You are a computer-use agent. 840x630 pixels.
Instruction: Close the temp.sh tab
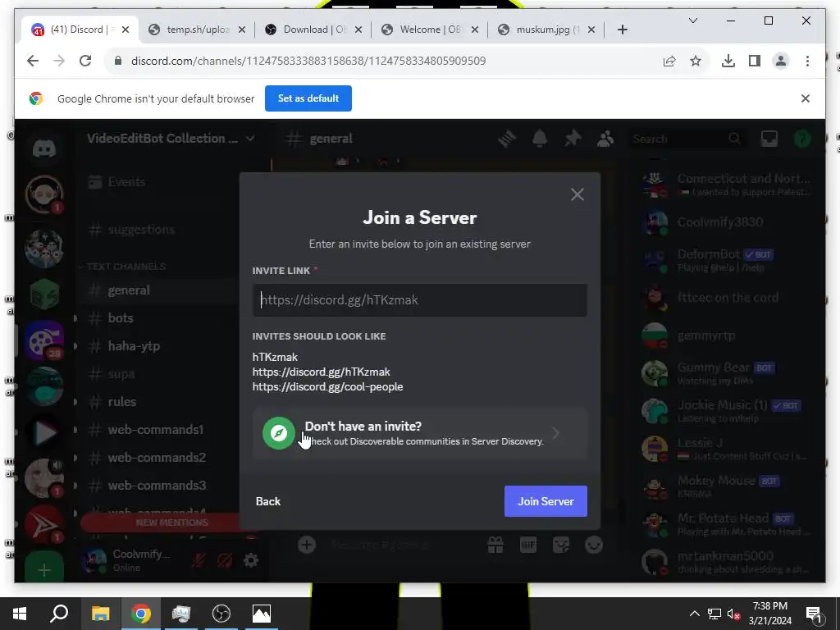pyautogui.click(x=242, y=30)
